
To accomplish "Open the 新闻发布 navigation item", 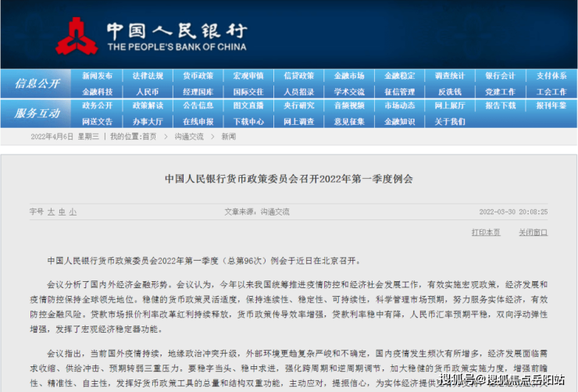I will pos(97,76).
